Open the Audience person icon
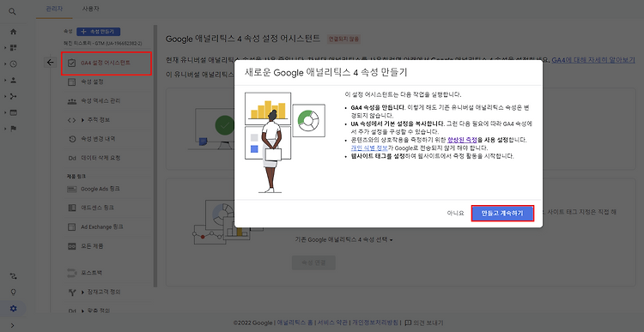Screen dimensions: 644x332 13,80
